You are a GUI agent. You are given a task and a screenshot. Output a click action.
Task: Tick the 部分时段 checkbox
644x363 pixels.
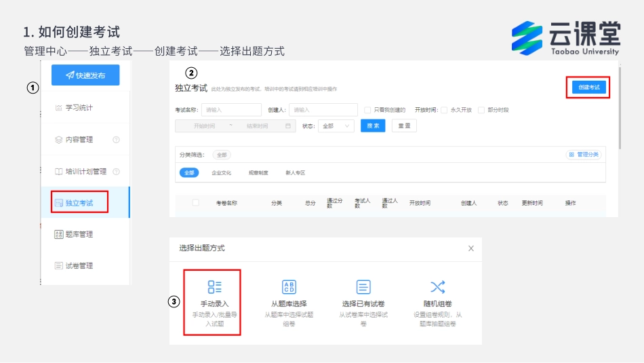tap(481, 110)
